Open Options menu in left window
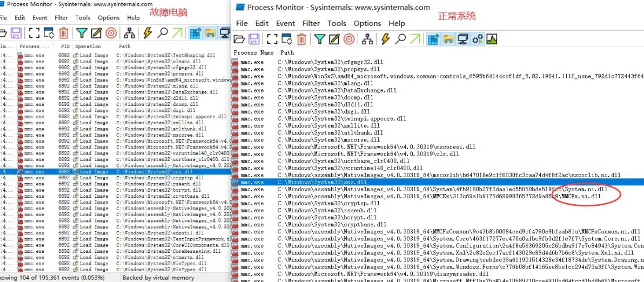 tap(109, 18)
